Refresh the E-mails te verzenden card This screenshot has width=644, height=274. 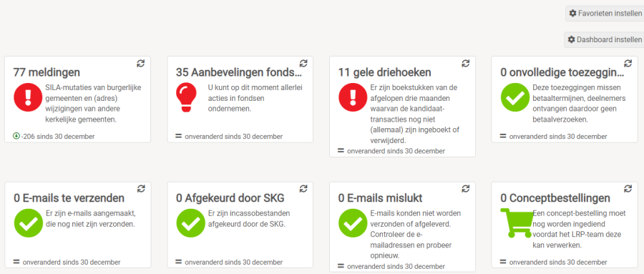pos(141,189)
